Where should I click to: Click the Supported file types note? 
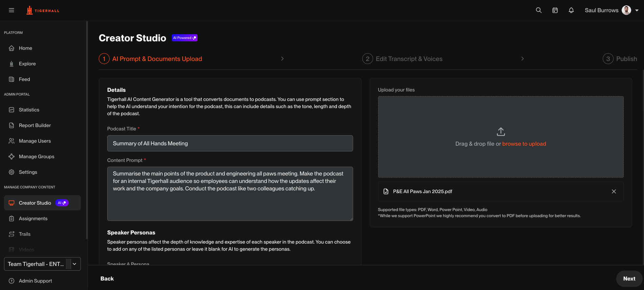pos(433,210)
